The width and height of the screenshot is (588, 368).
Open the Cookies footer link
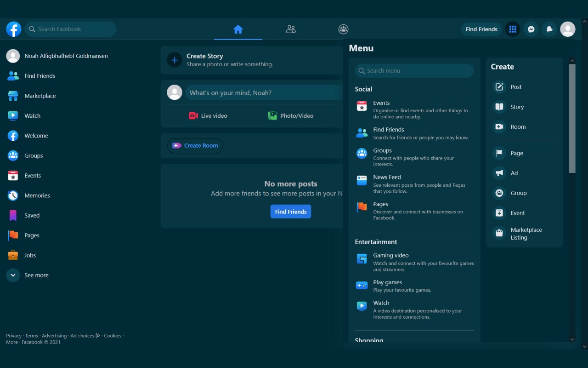pos(113,336)
